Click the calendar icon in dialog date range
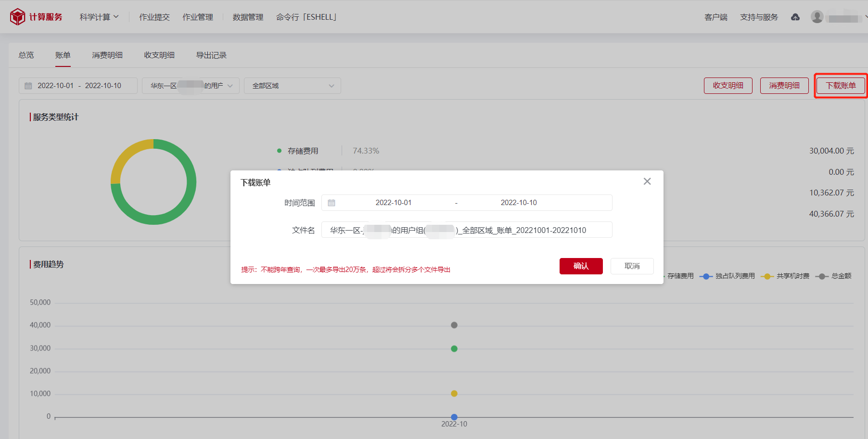Viewport: 868px width, 439px height. coord(332,203)
